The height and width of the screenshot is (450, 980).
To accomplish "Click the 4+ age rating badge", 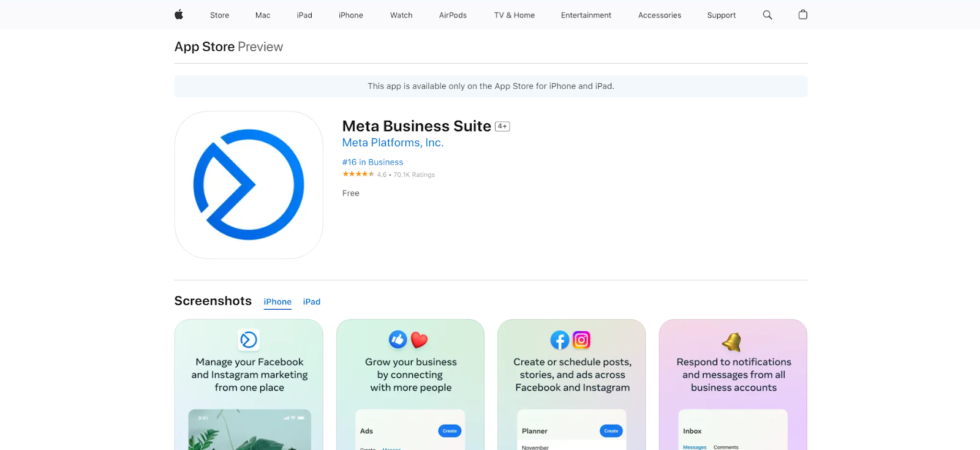I will [x=502, y=126].
